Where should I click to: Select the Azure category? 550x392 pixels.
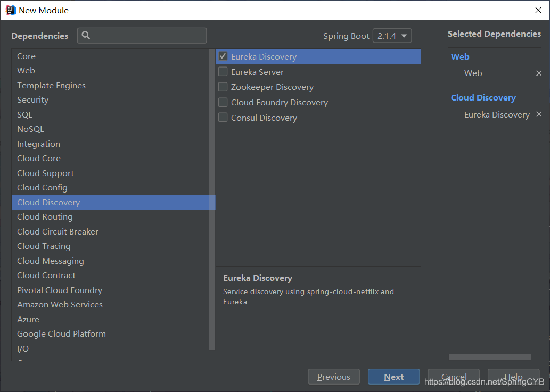(110, 320)
